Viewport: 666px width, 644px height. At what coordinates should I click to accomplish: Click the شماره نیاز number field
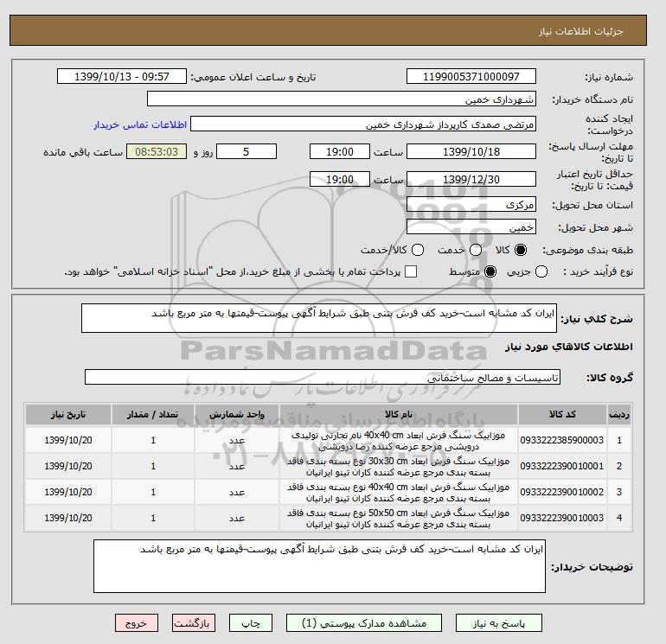(471, 77)
